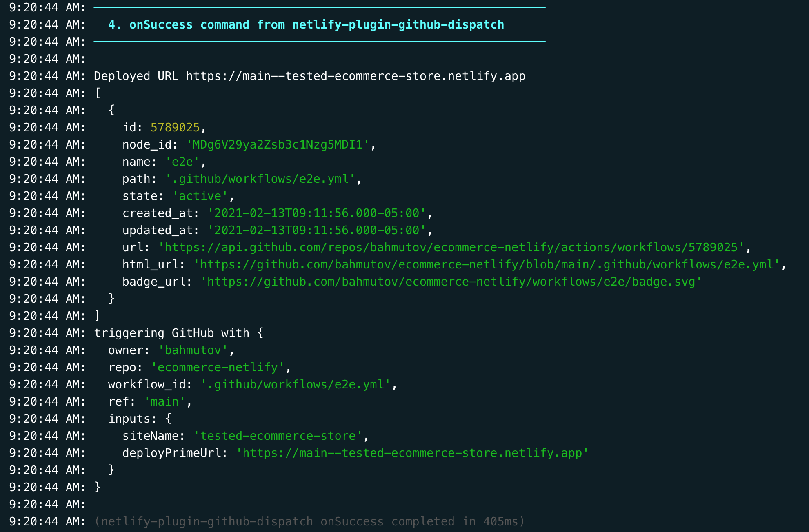809x532 pixels.
Task: Click the ref value 'main'
Action: click(x=164, y=401)
